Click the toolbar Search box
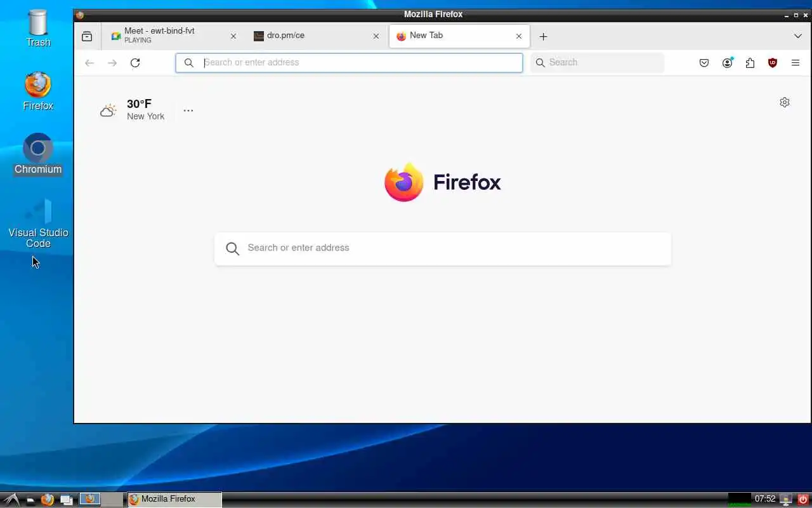 coord(597,62)
